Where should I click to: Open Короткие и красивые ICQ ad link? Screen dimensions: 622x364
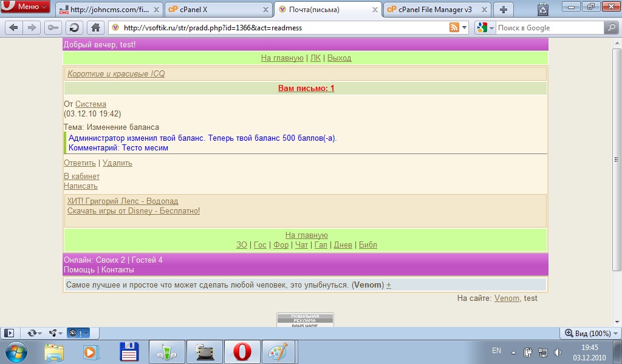(116, 73)
